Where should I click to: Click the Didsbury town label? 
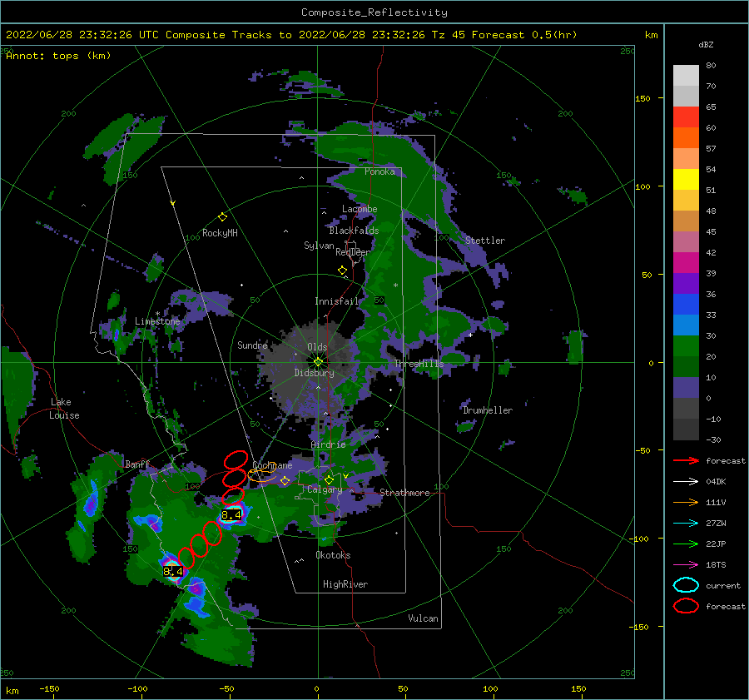coord(315,373)
